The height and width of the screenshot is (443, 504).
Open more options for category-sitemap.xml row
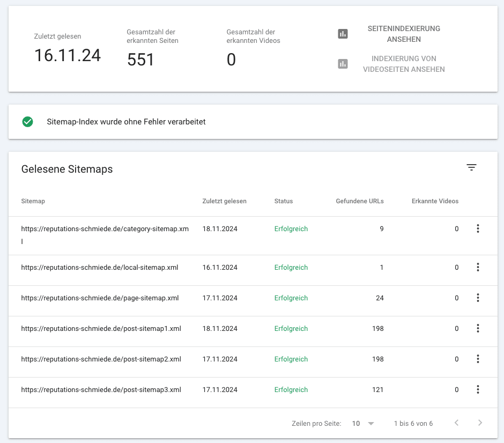[x=478, y=228]
